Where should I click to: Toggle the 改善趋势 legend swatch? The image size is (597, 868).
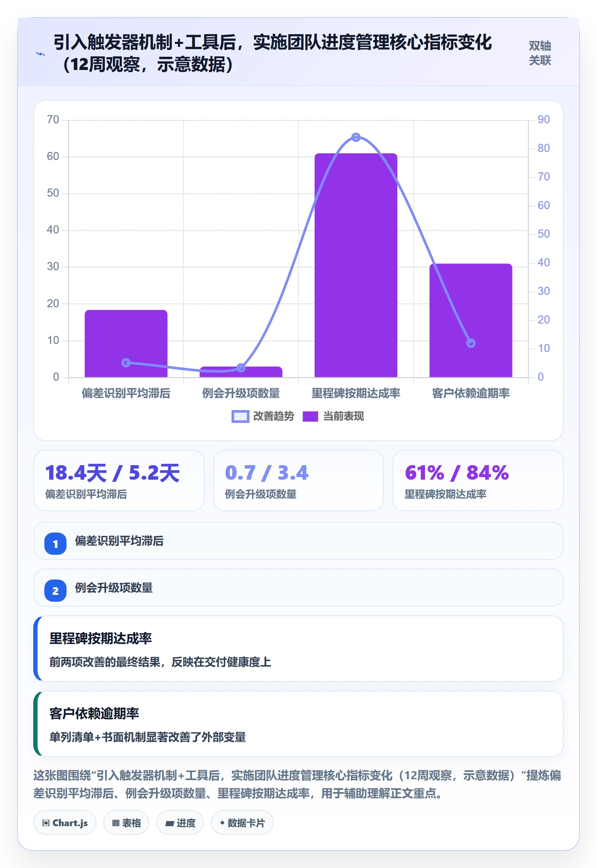click(240, 417)
